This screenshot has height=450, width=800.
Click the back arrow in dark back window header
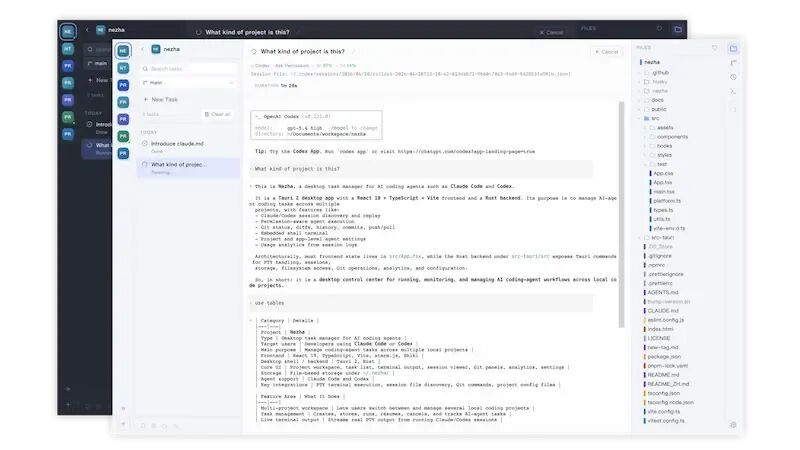tap(87, 30)
